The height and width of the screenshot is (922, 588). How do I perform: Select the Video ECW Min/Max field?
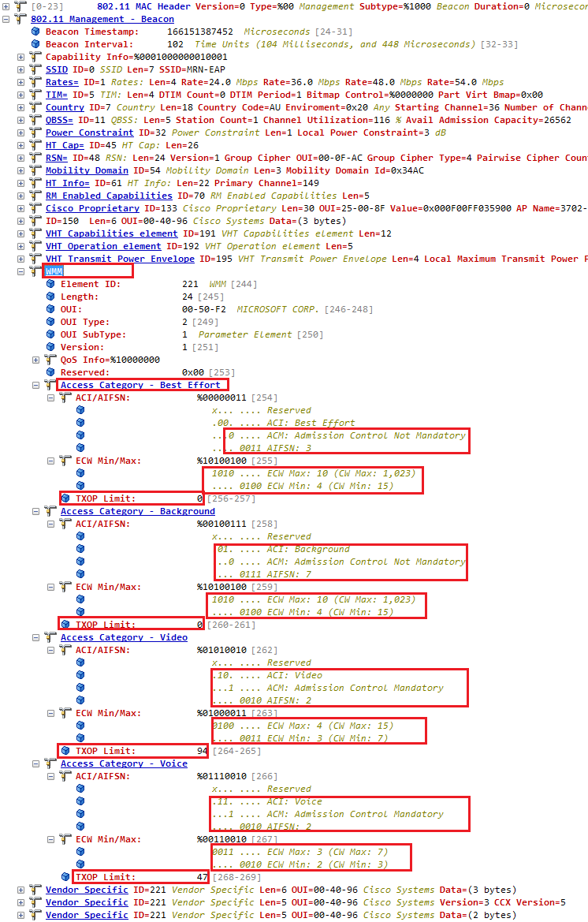[108, 713]
